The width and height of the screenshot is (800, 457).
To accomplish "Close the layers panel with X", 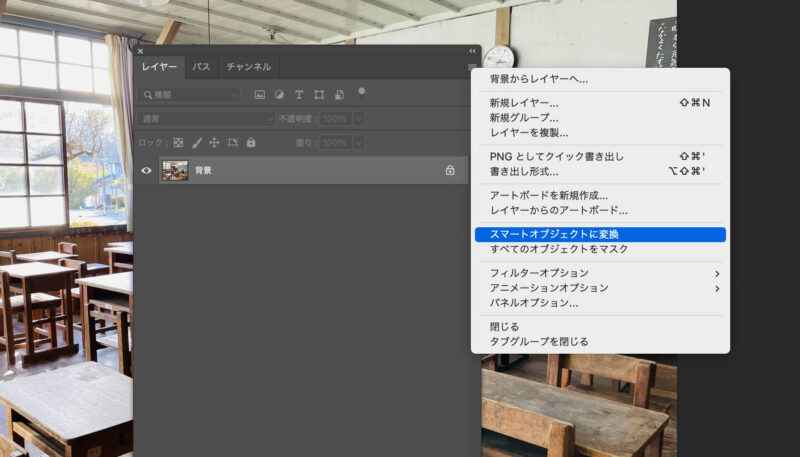I will [x=140, y=51].
